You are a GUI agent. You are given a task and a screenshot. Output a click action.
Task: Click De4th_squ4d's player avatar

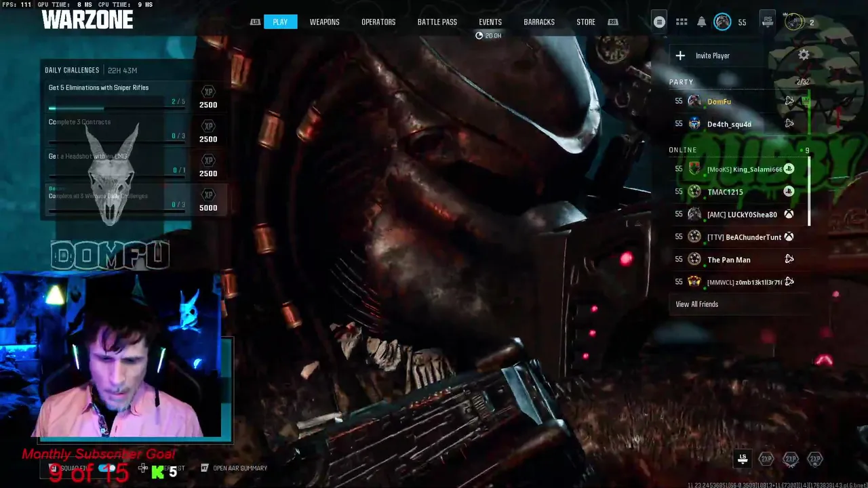[x=694, y=123]
